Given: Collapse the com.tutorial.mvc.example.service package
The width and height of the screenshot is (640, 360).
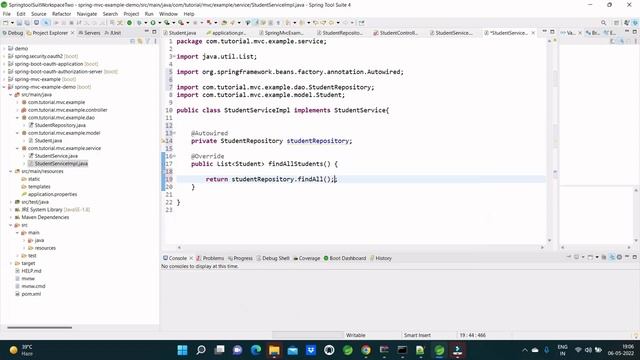Looking at the screenshot, I should (x=18, y=148).
